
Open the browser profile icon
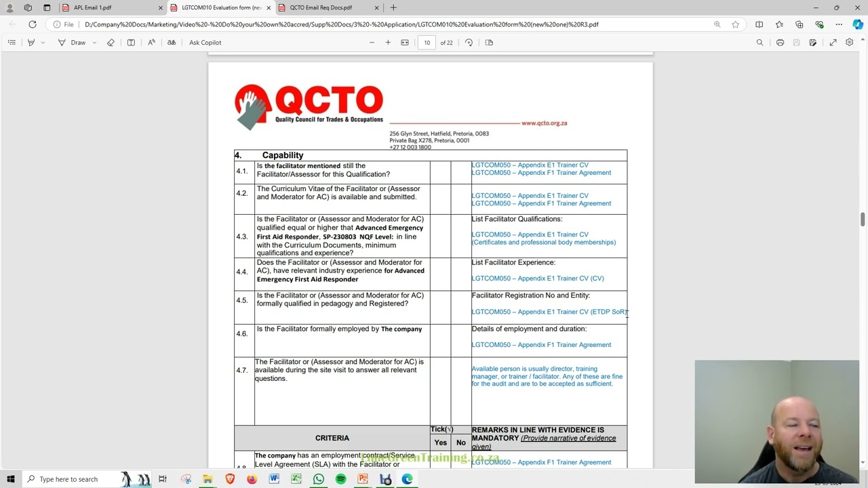[x=9, y=7]
